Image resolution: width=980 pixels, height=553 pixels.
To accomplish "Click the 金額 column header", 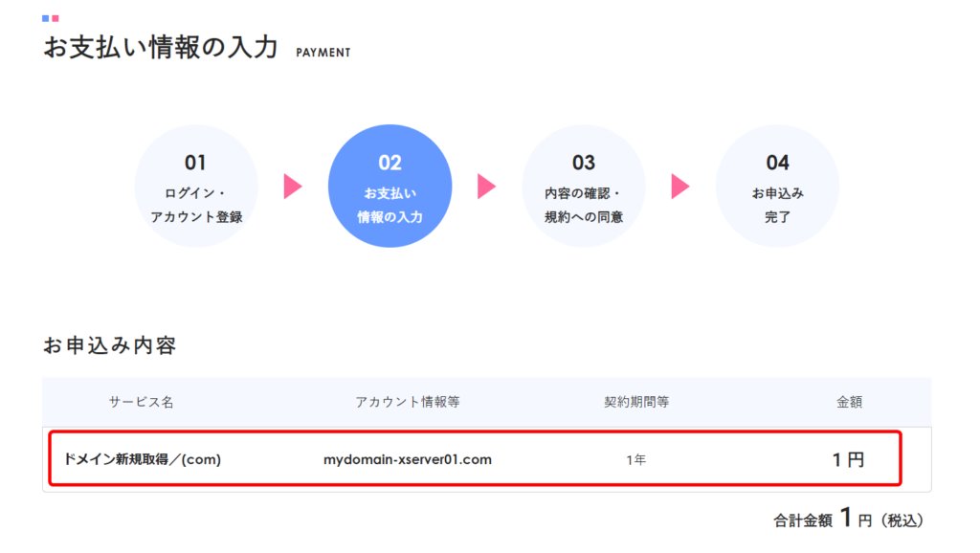I will pyautogui.click(x=850, y=402).
